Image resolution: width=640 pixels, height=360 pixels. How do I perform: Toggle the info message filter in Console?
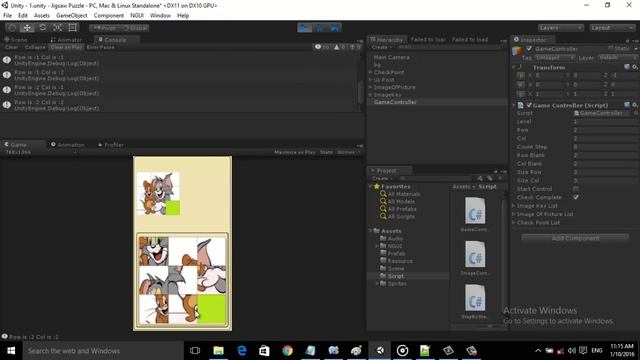point(322,47)
